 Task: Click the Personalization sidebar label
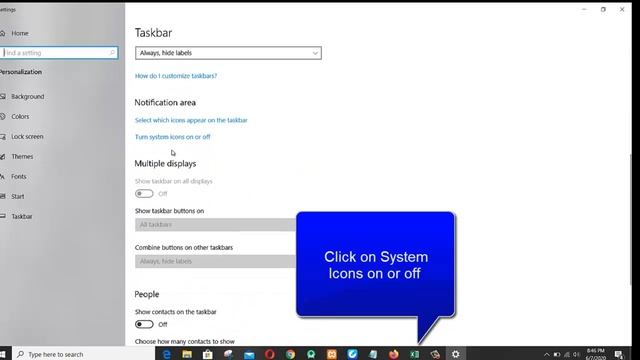point(21,72)
